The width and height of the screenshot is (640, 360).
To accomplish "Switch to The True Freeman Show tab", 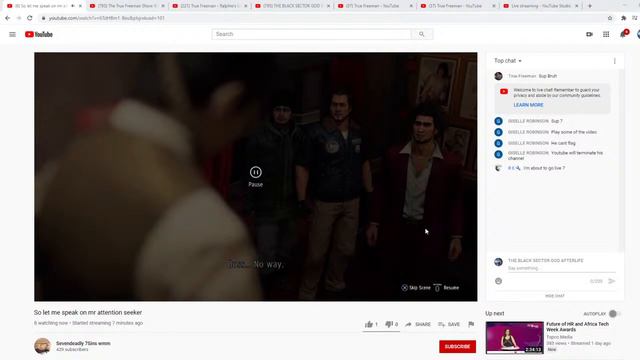I will (127, 6).
